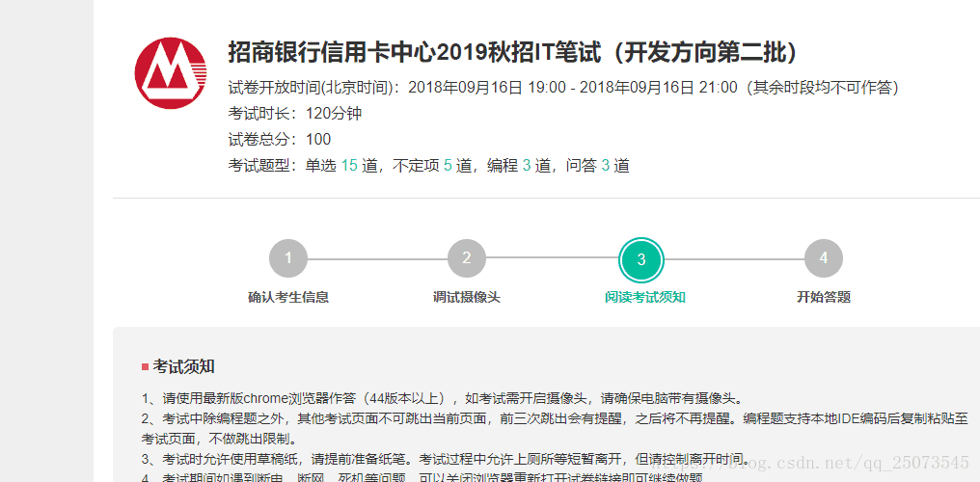
Task: Click rule 1 about latest chrome browser
Action: pyautogui.click(x=441, y=398)
